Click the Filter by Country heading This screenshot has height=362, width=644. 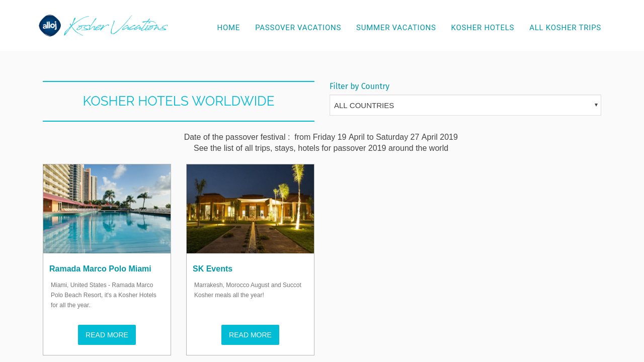tap(359, 86)
